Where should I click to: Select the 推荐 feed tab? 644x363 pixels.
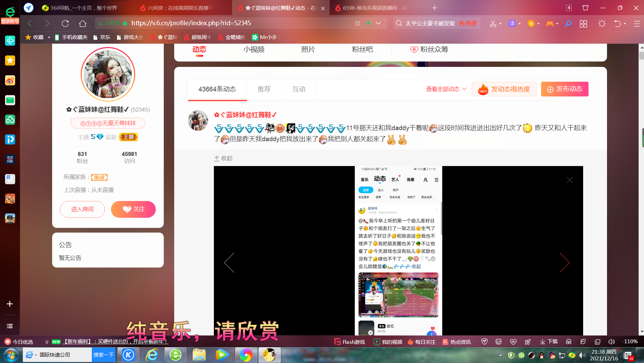coord(264,89)
